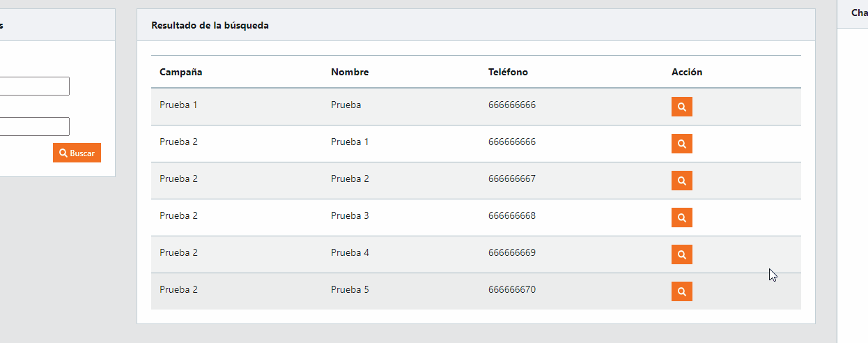Select the action icon for phone 666666670
The image size is (868, 343).
pos(681,291)
